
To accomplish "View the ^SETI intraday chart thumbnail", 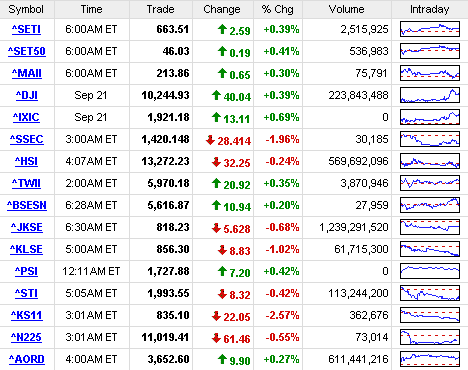I will click(x=430, y=29).
